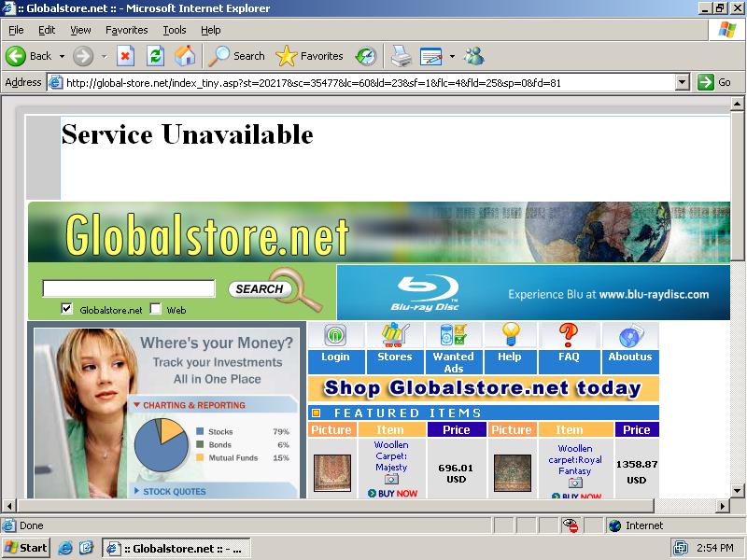Image resolution: width=747 pixels, height=560 pixels.
Task: Click the Woollen carpet:Royal Fantasy thumbnail picture
Action: coord(512,473)
